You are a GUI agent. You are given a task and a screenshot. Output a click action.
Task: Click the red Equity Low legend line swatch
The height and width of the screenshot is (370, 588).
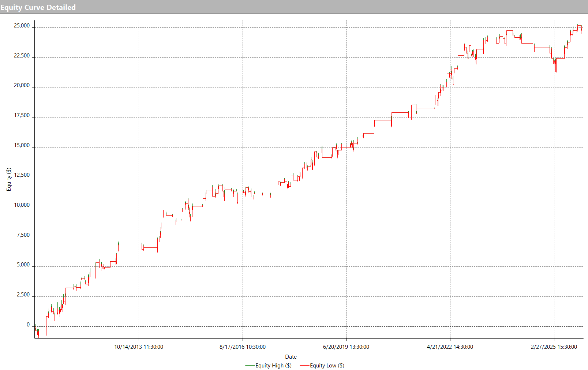[x=304, y=365]
